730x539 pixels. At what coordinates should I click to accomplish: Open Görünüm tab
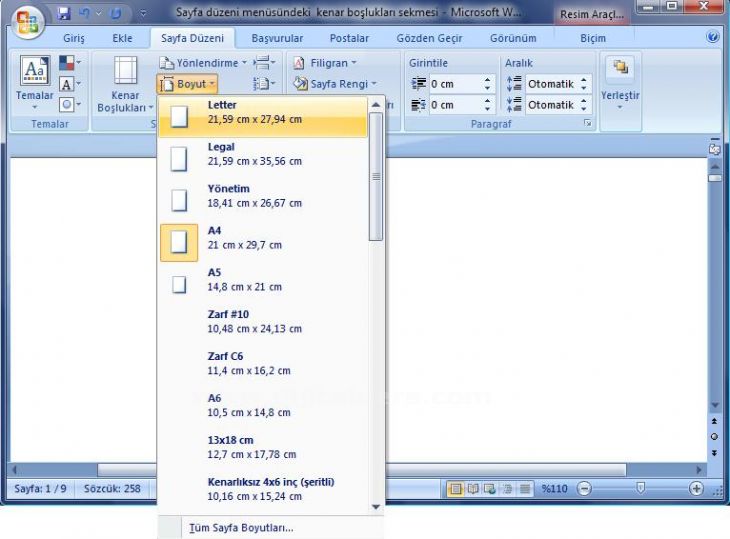pos(513,38)
